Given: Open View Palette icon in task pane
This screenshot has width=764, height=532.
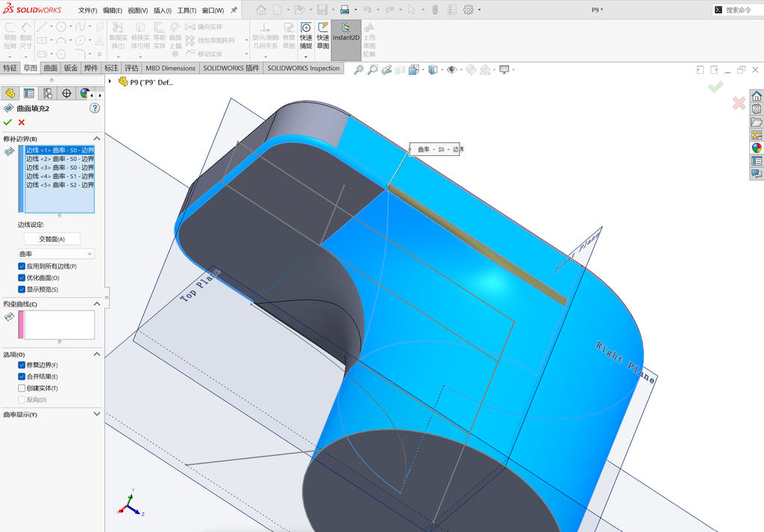Looking at the screenshot, I should tap(757, 135).
